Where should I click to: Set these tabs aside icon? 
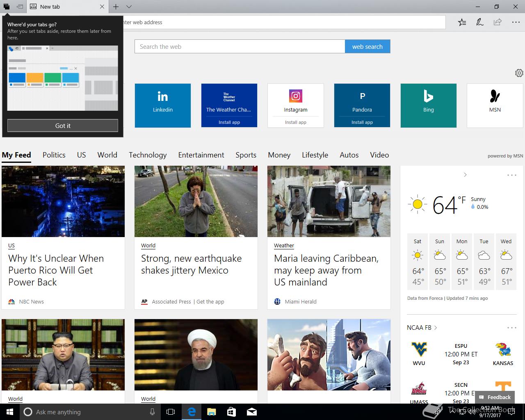point(20,7)
